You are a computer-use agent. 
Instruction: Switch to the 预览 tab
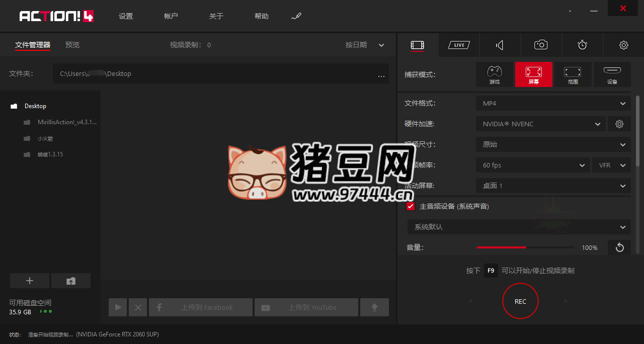(72, 45)
